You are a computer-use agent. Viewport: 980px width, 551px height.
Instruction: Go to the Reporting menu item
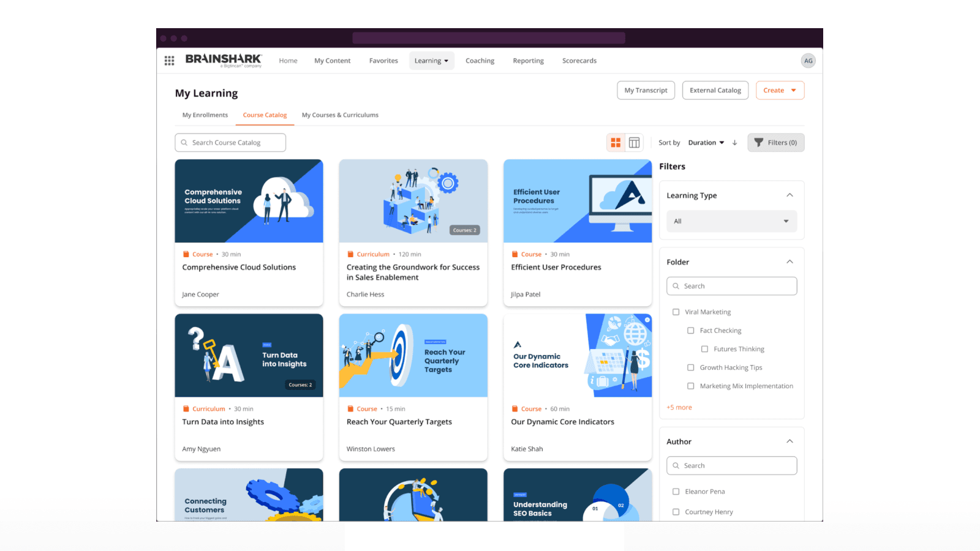[x=528, y=60]
